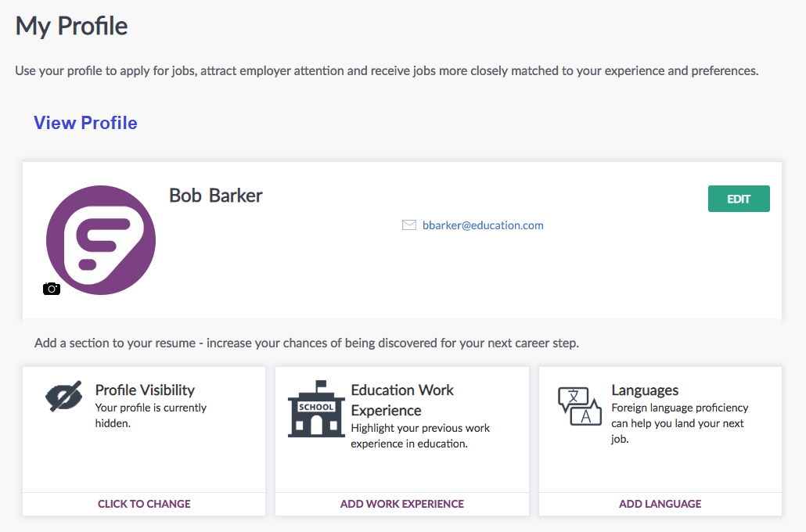
Task: Click the name Bob Barker
Action: pos(216,196)
